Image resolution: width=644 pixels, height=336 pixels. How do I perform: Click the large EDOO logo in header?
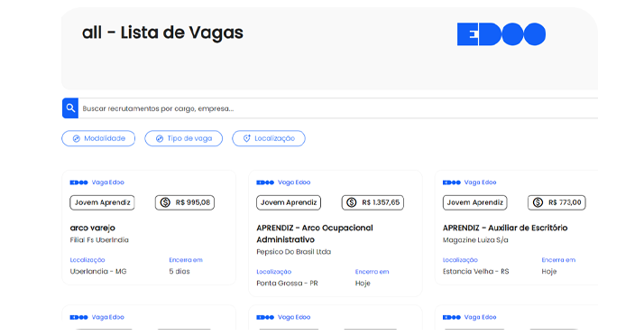501,34
